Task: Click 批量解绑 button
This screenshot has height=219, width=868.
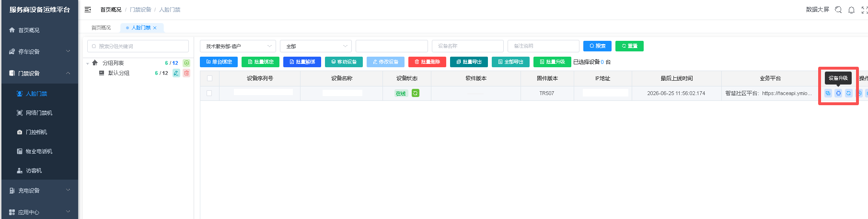Action: [302, 62]
